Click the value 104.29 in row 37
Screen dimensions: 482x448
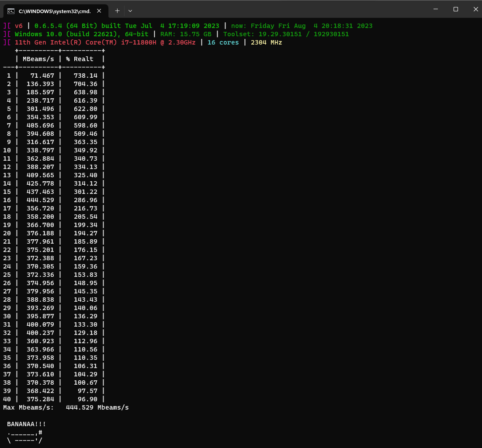click(86, 374)
